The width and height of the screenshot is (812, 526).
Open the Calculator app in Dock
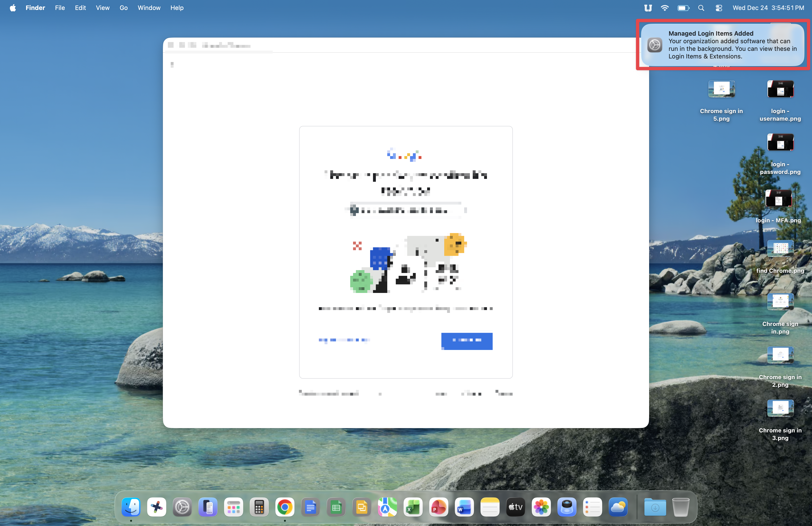(259, 507)
